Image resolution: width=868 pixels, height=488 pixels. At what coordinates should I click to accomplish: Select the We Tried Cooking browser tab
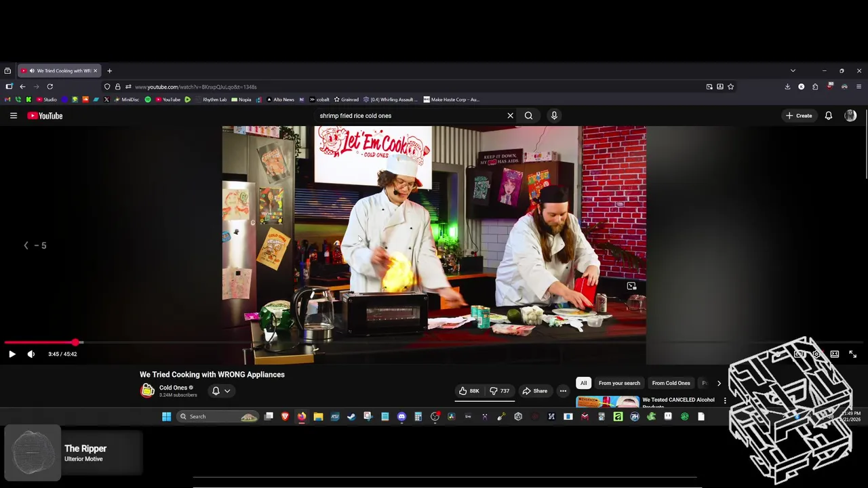tap(58, 70)
